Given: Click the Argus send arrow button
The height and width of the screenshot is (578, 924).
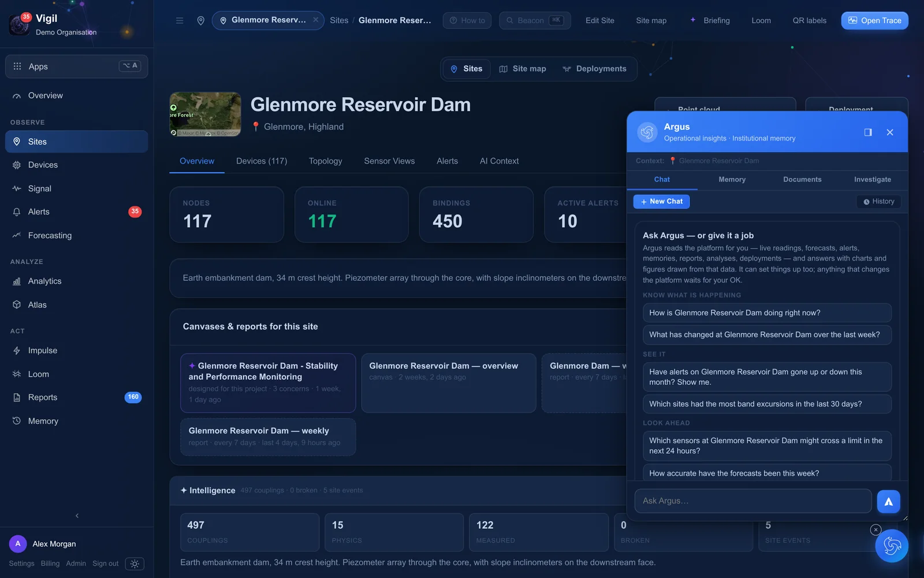Looking at the screenshot, I should pos(888,502).
